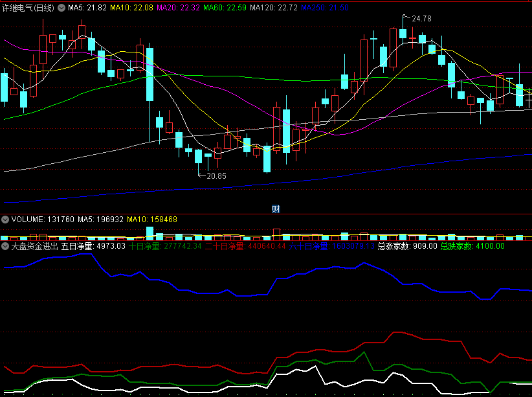This screenshot has height=397, width=532.
Task: Click the 20.85 low price marker
Action: (x=216, y=176)
